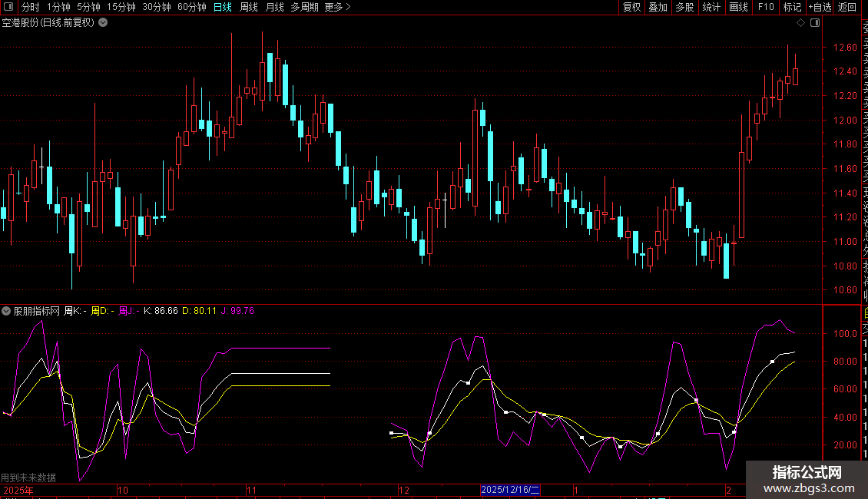Select the 分时 tab
The width and height of the screenshot is (868, 499).
(30, 7)
